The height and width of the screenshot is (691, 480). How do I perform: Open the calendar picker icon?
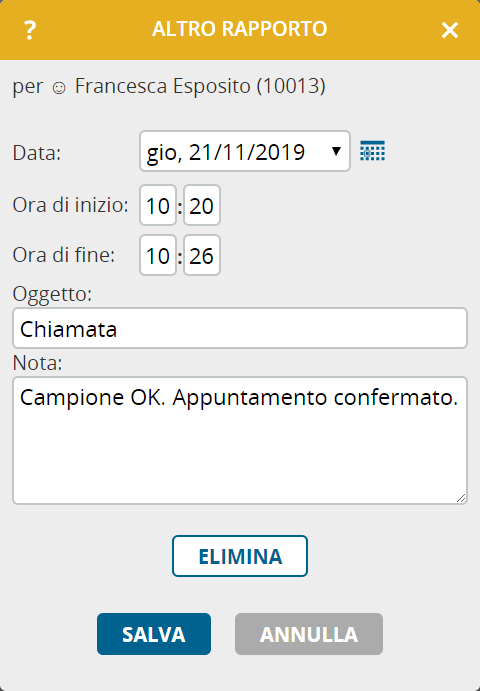372,151
